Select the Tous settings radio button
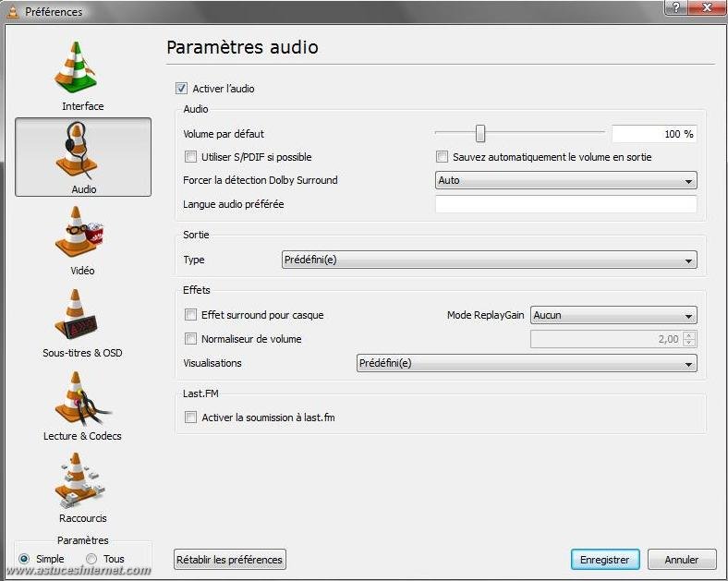 click(91, 559)
